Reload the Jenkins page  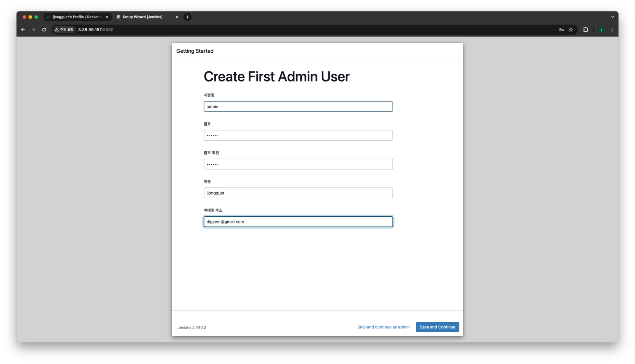tap(44, 30)
